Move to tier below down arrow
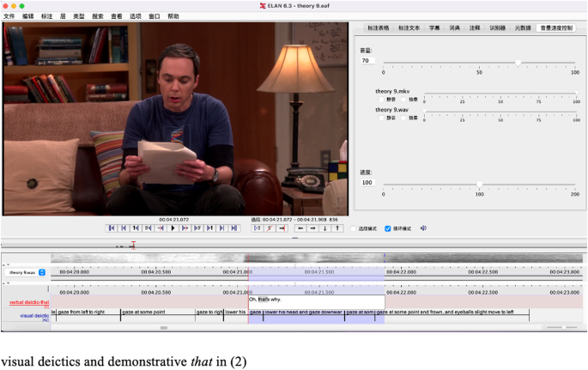This screenshot has height=370, width=588. [x=325, y=227]
